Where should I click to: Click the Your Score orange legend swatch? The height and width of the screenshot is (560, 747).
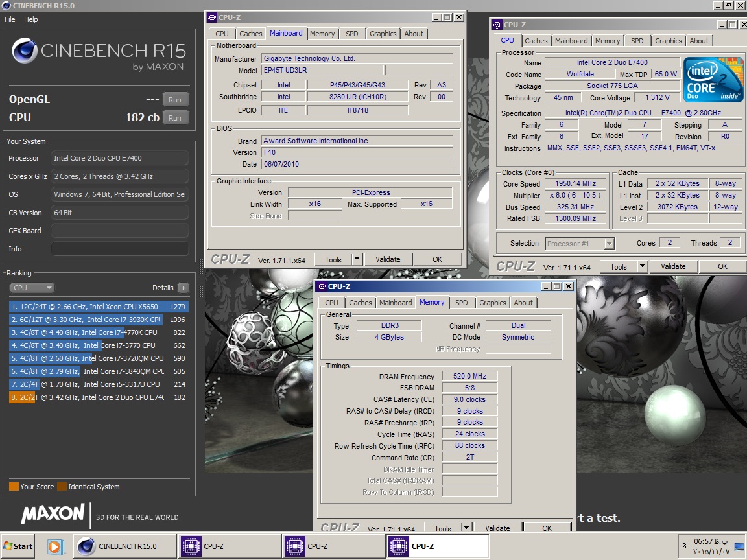pyautogui.click(x=14, y=487)
